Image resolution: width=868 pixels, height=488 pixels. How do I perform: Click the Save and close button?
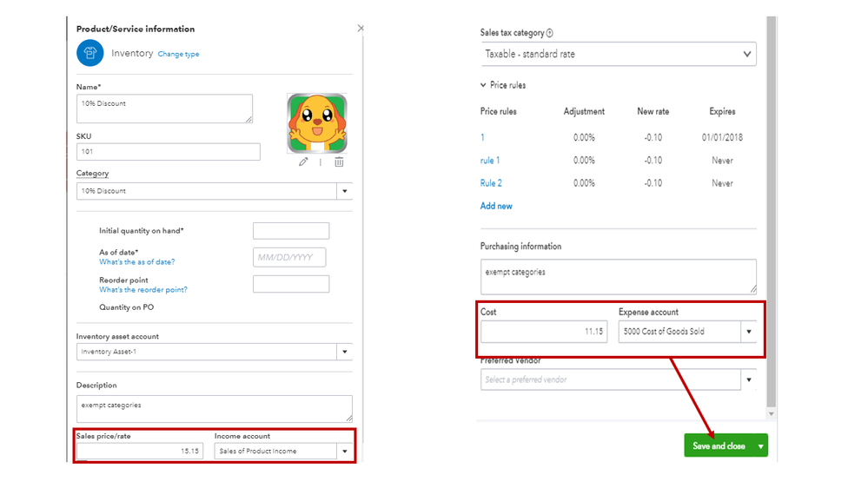click(719, 445)
